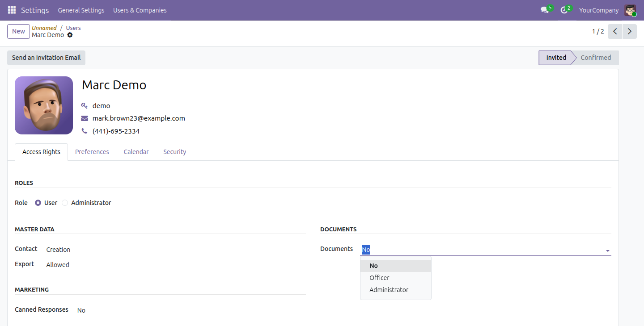
Task: Switch to the Security tab
Action: [174, 152]
